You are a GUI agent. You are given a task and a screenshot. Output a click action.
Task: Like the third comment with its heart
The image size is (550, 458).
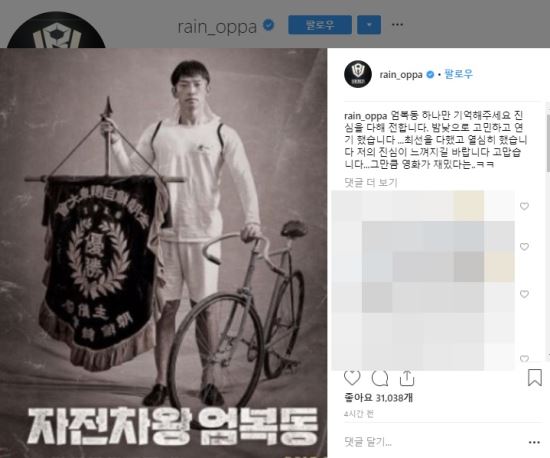click(x=524, y=294)
